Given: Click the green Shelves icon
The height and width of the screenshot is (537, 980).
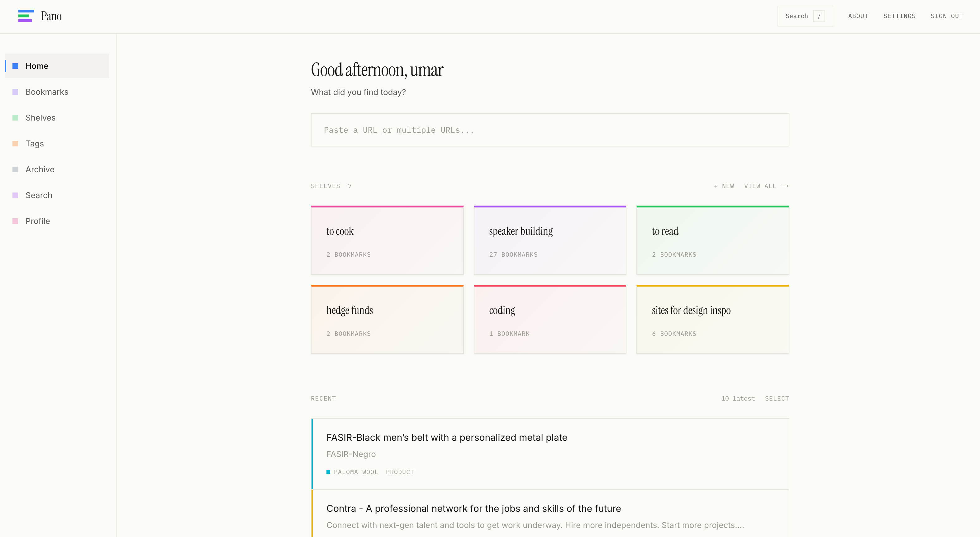Looking at the screenshot, I should (15, 117).
